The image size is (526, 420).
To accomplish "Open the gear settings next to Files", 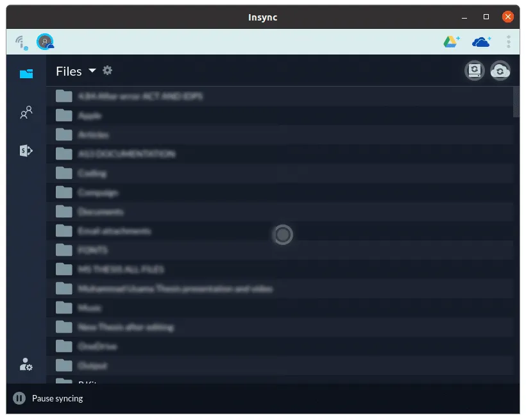I will (x=107, y=71).
